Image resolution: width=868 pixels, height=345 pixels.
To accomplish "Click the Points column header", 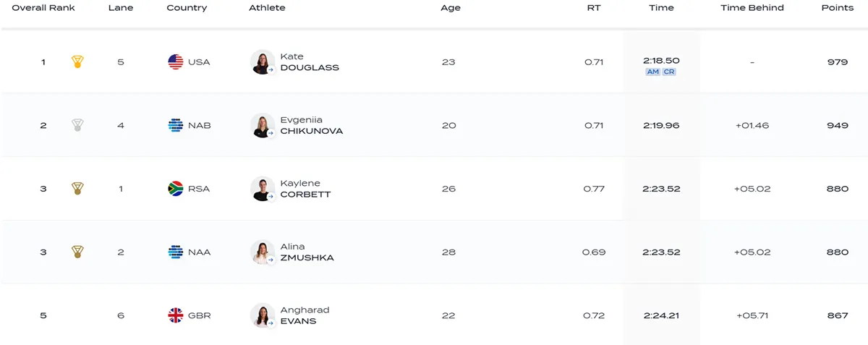I will click(838, 8).
